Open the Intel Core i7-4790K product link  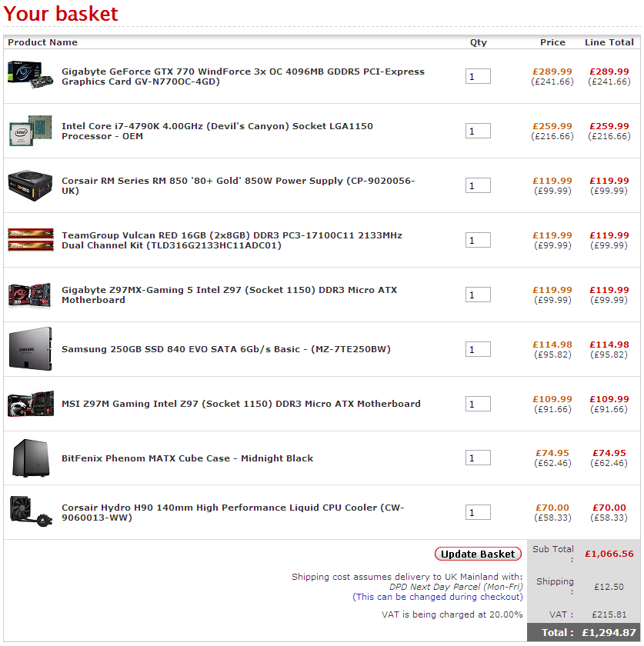coord(217,131)
